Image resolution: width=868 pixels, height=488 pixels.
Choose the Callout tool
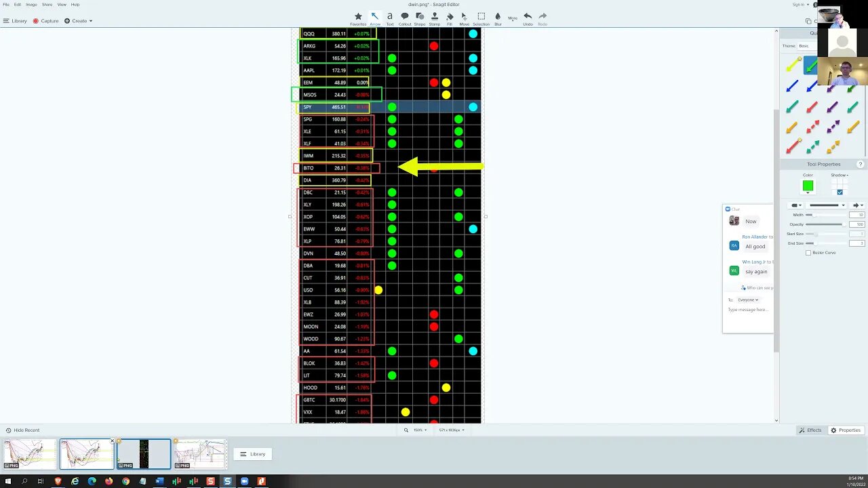point(405,18)
